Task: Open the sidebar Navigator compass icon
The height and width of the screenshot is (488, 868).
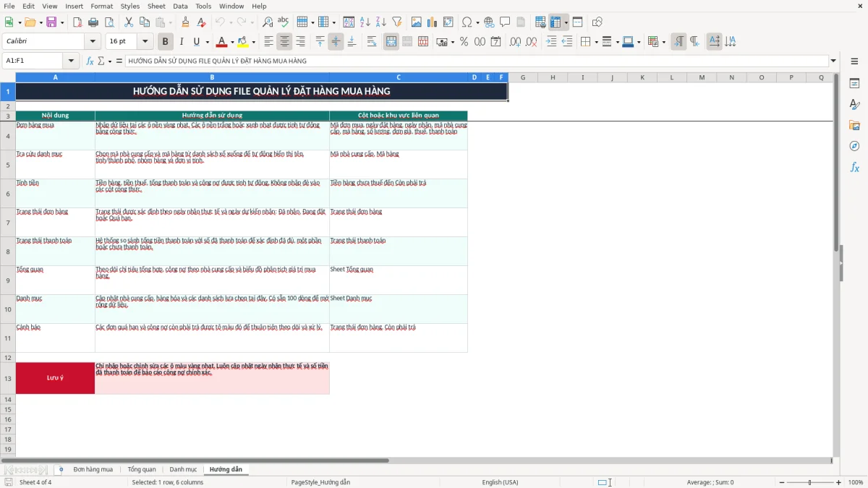Action: [x=854, y=147]
